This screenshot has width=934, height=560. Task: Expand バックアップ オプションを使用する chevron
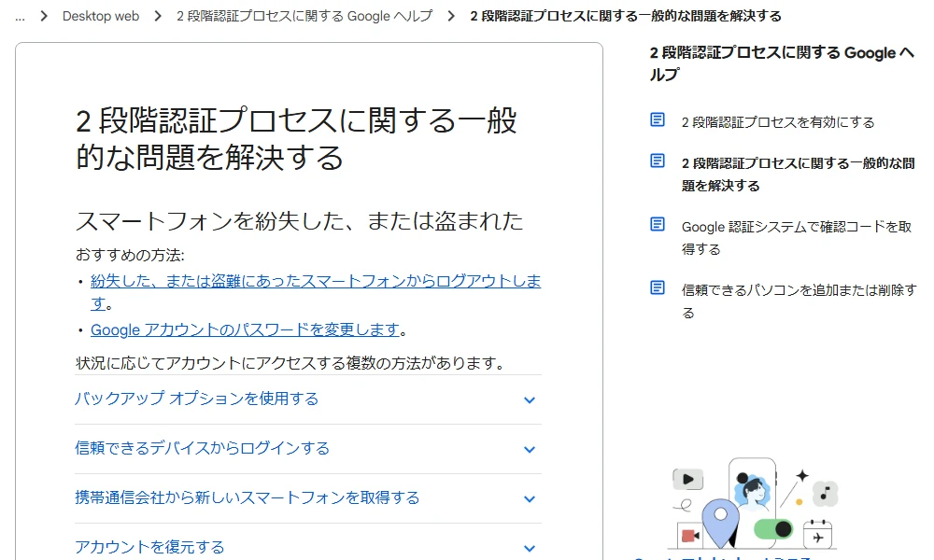point(529,399)
